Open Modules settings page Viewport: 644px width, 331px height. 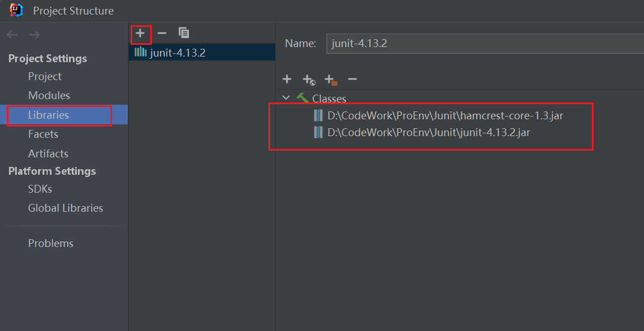click(49, 95)
